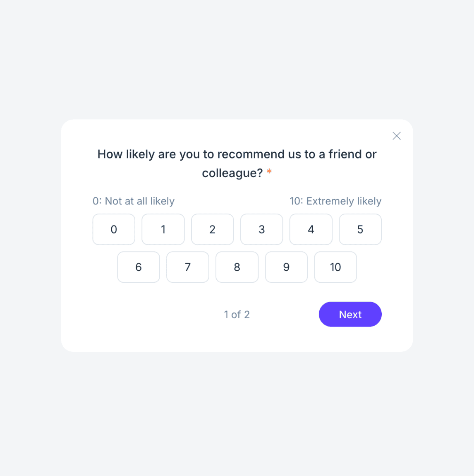Click the Not at all likely label
Image resolution: width=474 pixels, height=476 pixels.
[133, 201]
